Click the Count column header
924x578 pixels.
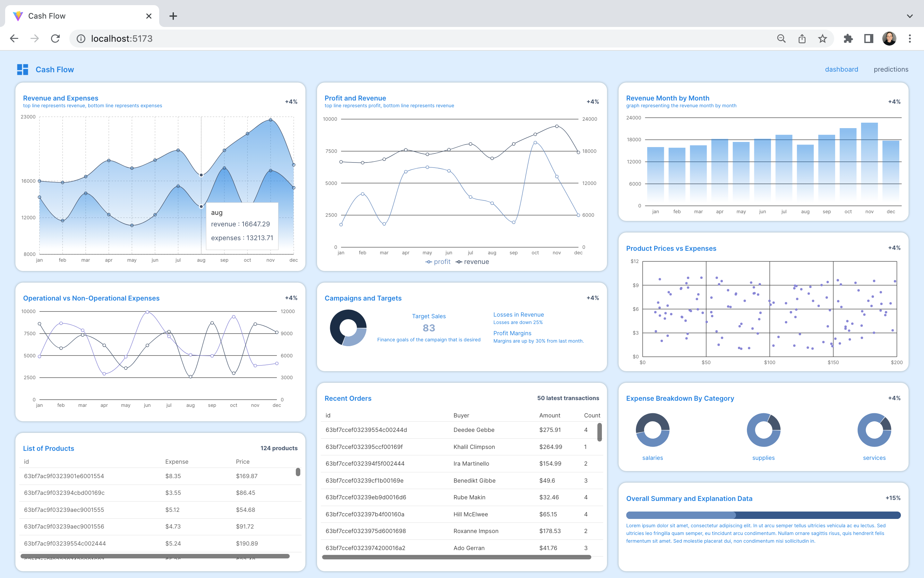click(x=592, y=415)
